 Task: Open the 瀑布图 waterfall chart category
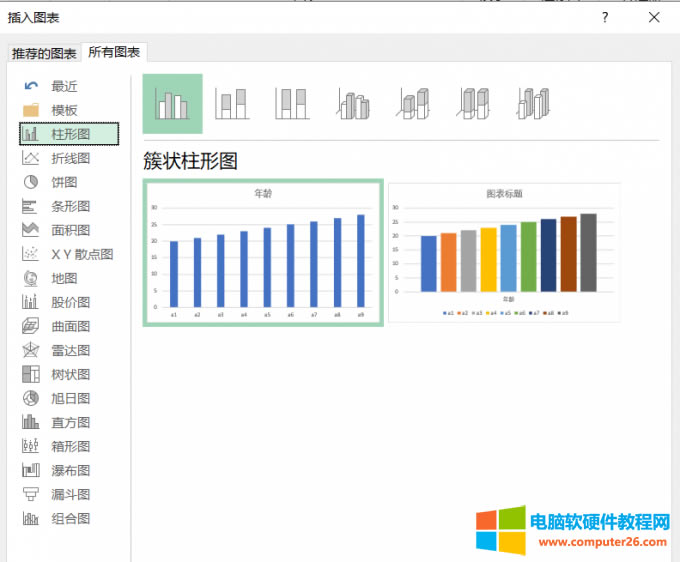(69, 470)
